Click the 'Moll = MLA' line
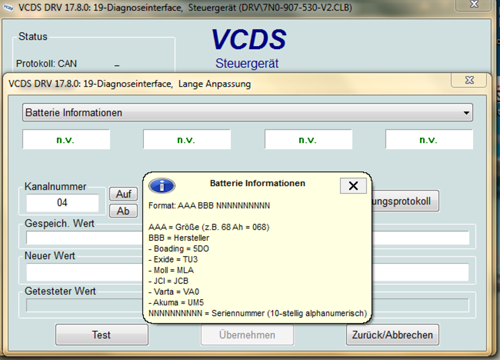This screenshot has height=360, width=500. point(171,270)
